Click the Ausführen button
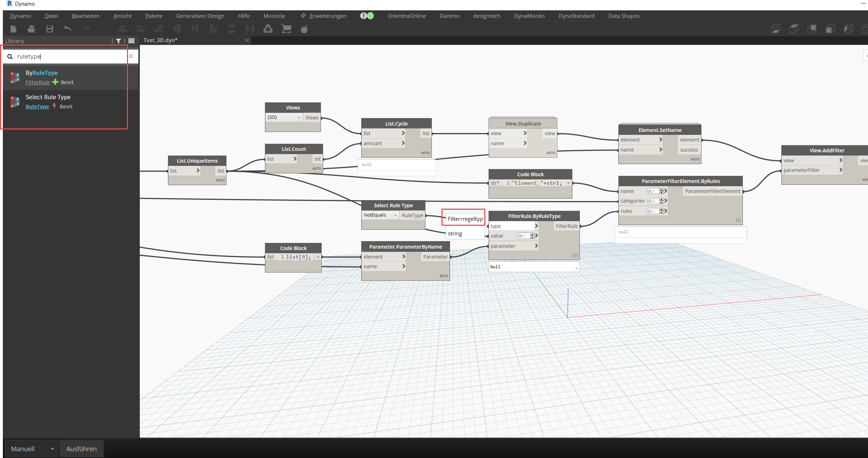Image resolution: width=868 pixels, height=458 pixels. 81,449
